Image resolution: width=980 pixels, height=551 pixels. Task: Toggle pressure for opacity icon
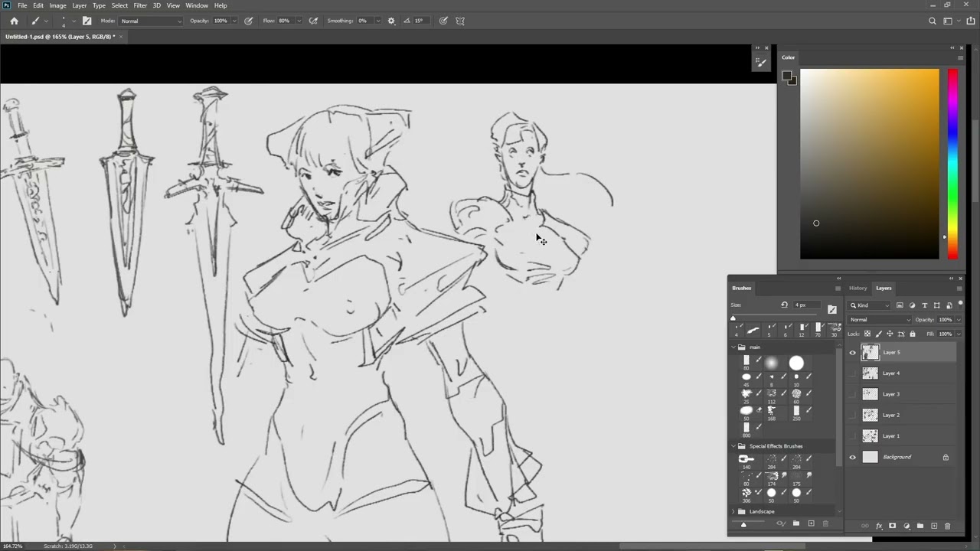tap(249, 21)
